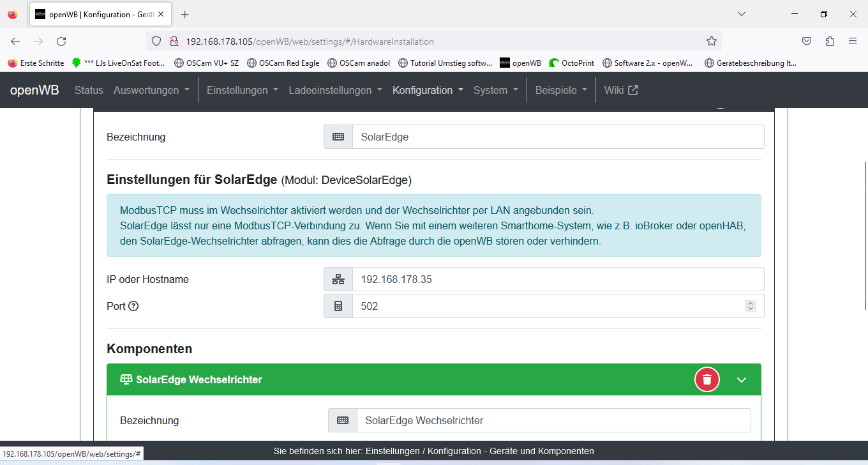This screenshot has width=868, height=465.
Task: Restore down the Firefox window
Action: click(824, 14)
